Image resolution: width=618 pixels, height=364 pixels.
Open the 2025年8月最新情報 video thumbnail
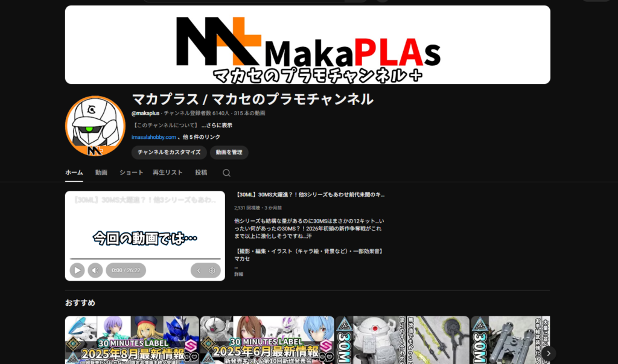click(x=132, y=340)
